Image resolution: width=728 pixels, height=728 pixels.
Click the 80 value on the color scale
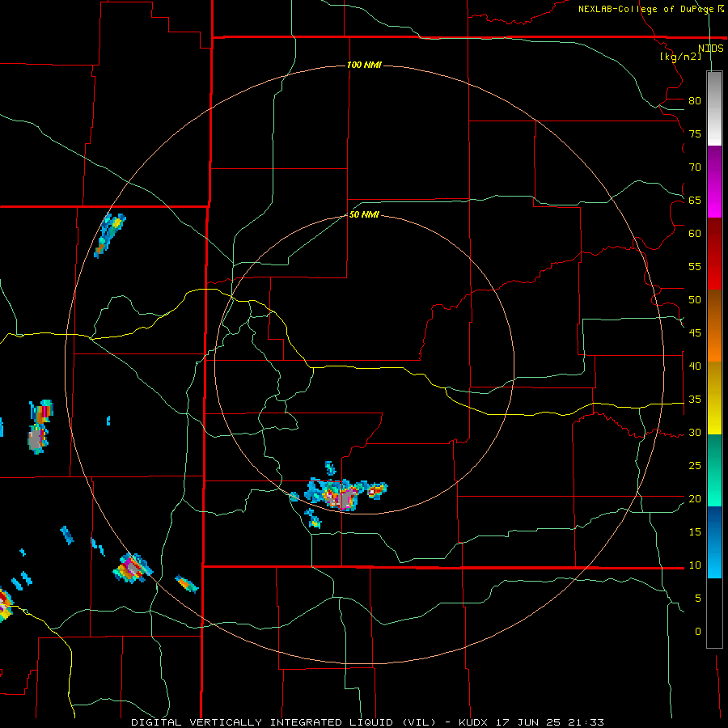tap(695, 101)
